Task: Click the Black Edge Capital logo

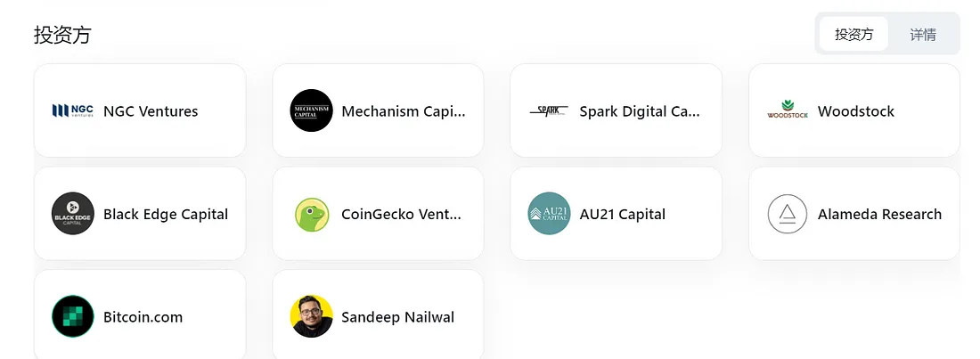Action: [72, 213]
